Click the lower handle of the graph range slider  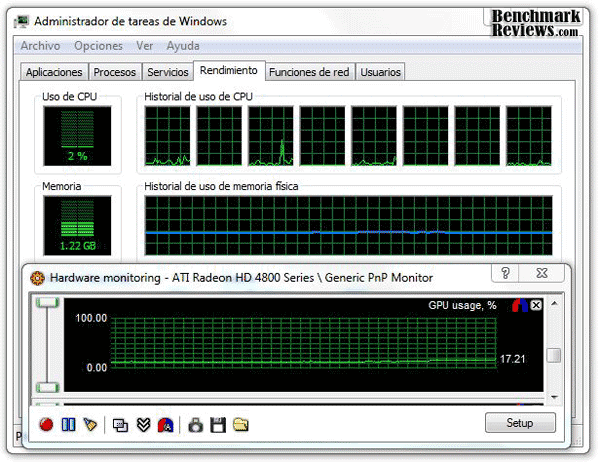point(47,387)
